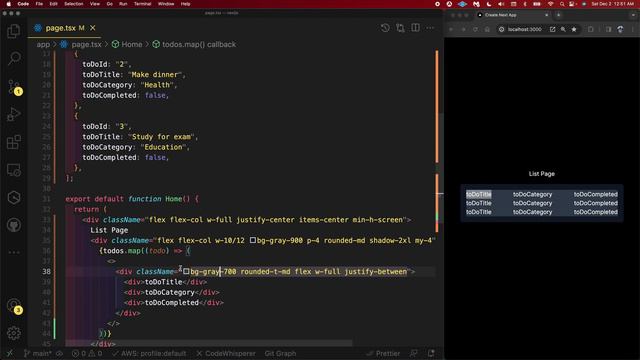The height and width of the screenshot is (360, 640).
Task: Open the GitHub view in activity bar
Action: 14,225
